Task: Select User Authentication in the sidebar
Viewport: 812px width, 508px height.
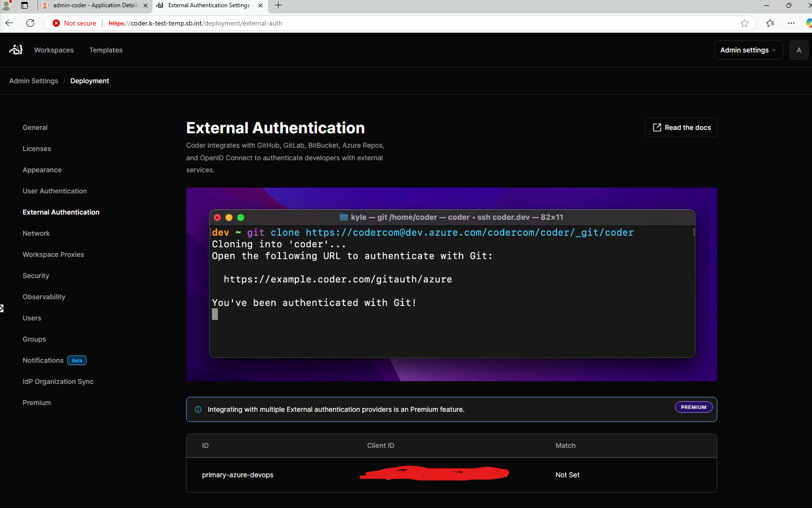Action: pos(54,190)
